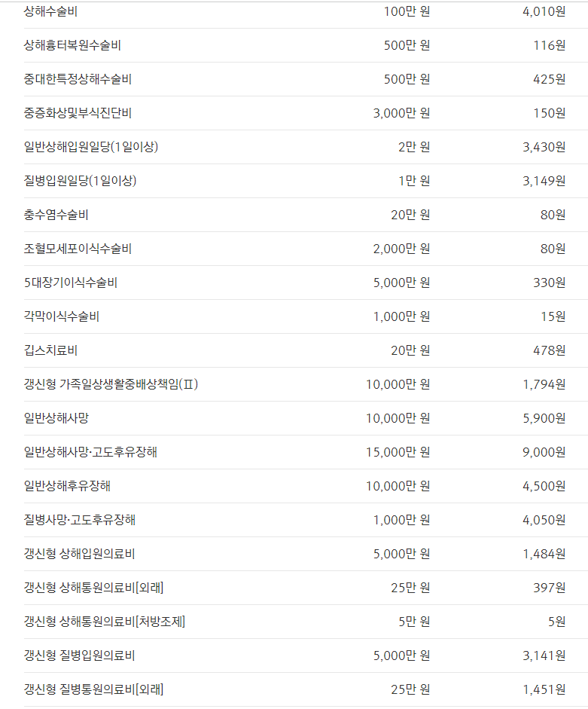
Task: Click the 각막이식수술비 coverage label
Action: point(62,316)
